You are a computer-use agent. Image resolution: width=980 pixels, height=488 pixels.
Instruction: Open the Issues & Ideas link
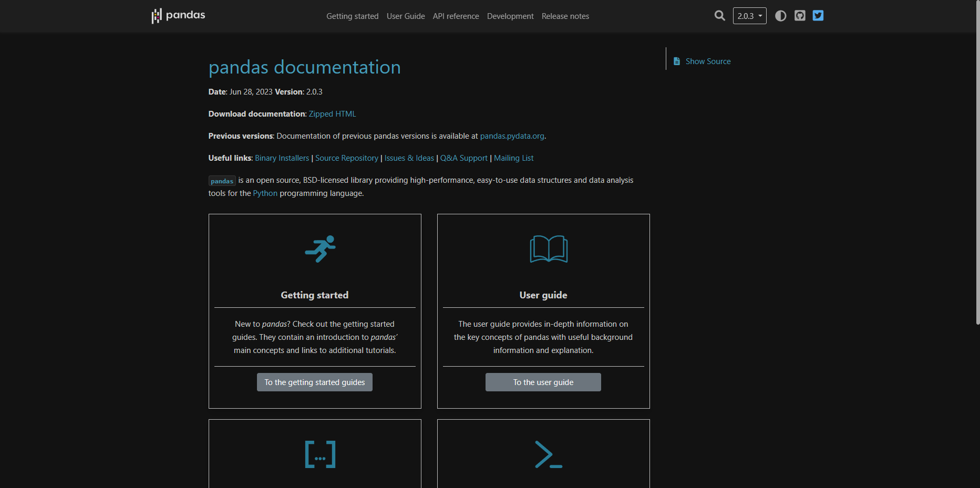(x=409, y=158)
